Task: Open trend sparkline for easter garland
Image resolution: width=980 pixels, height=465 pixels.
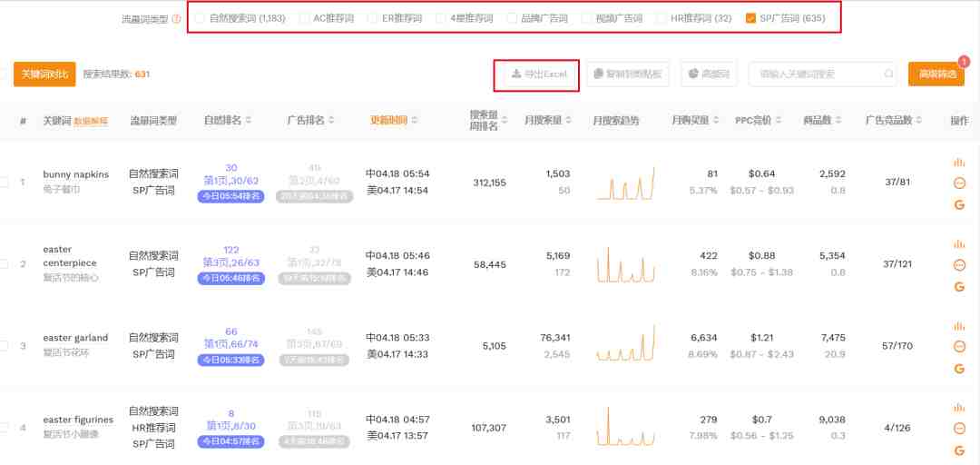Action: [x=625, y=343]
